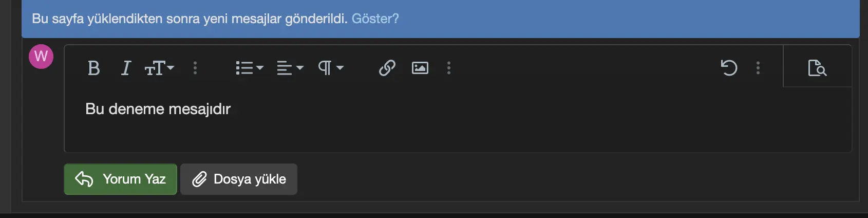Click the paperclip attachment icon
The image size is (868, 218).
pos(199,179)
